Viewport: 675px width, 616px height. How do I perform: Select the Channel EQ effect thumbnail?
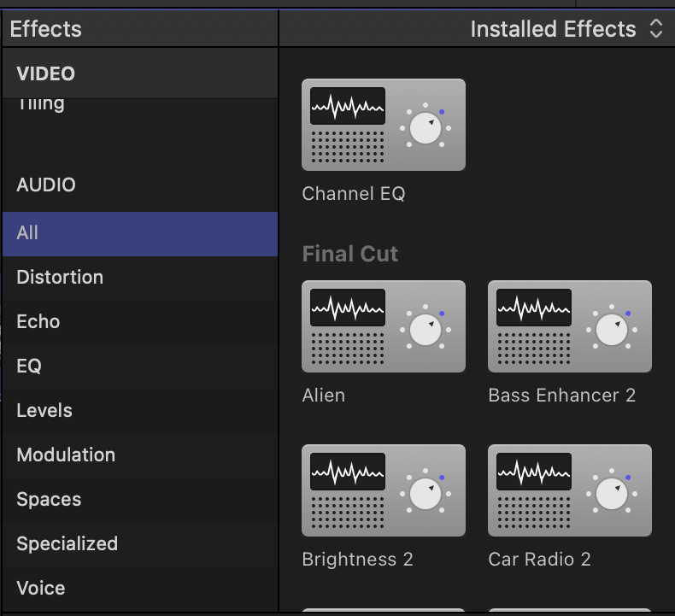383,125
